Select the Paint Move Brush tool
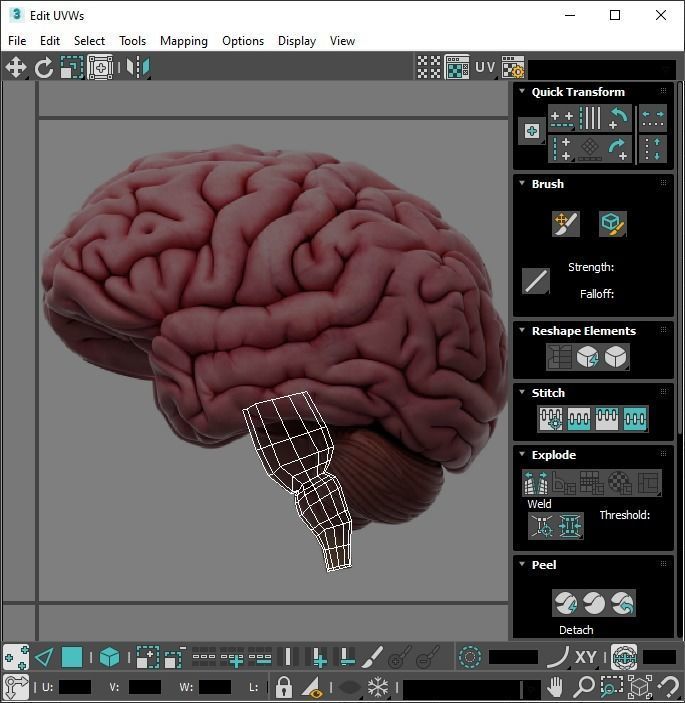The image size is (685, 703). pos(566,224)
